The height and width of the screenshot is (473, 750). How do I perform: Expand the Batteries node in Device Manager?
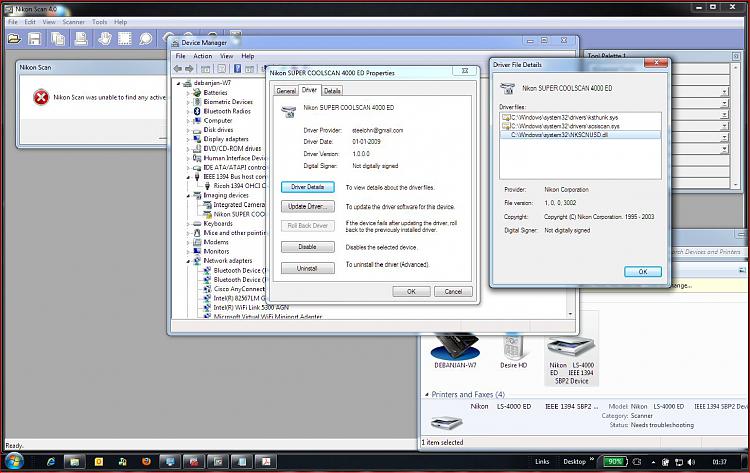188,93
